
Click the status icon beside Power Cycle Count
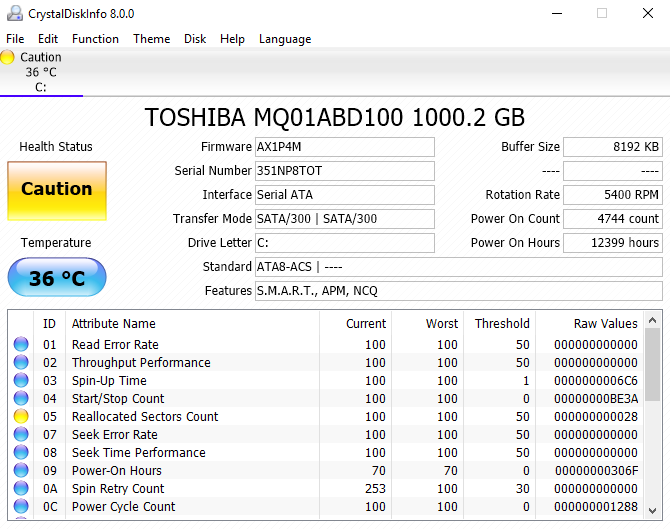click(x=21, y=506)
